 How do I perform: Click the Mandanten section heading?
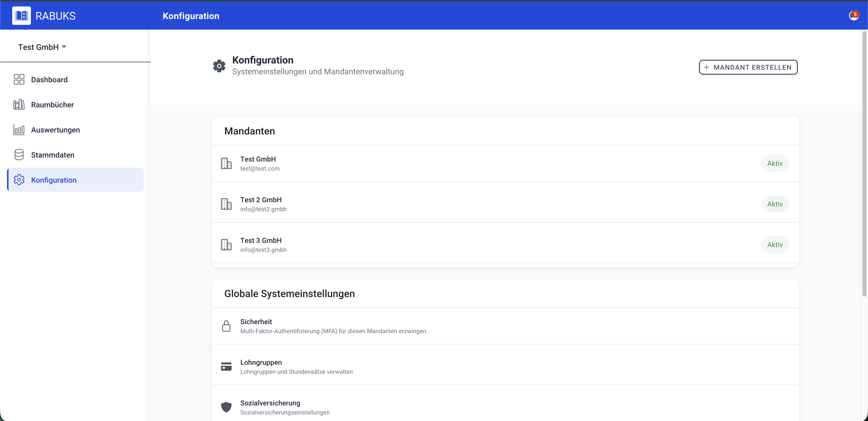pyautogui.click(x=250, y=131)
